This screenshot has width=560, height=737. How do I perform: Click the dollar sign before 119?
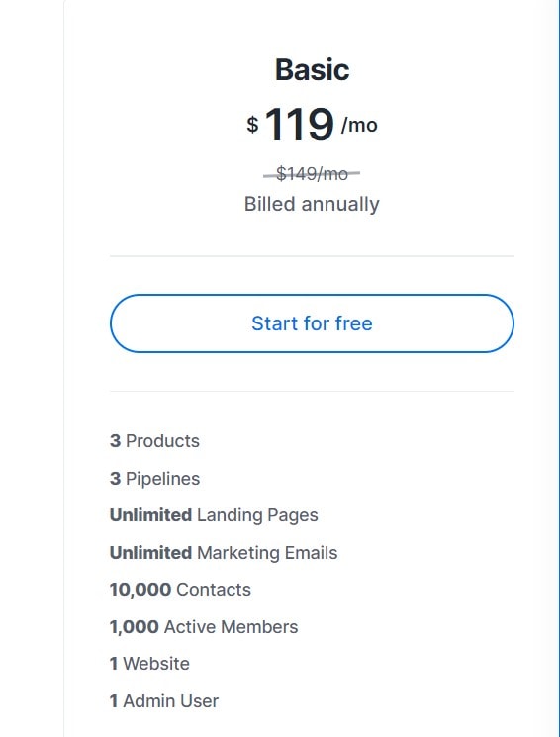pyautogui.click(x=252, y=124)
